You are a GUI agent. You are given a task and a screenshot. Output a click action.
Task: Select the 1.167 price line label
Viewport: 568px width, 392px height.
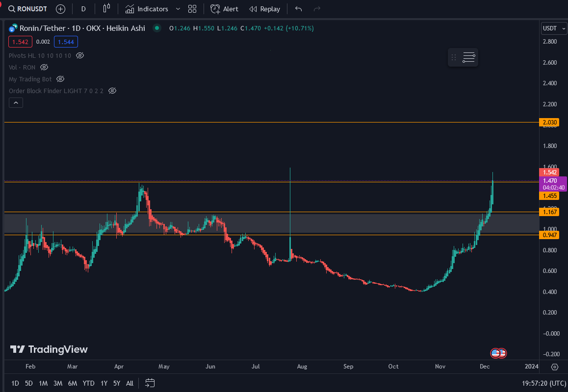pyautogui.click(x=549, y=212)
